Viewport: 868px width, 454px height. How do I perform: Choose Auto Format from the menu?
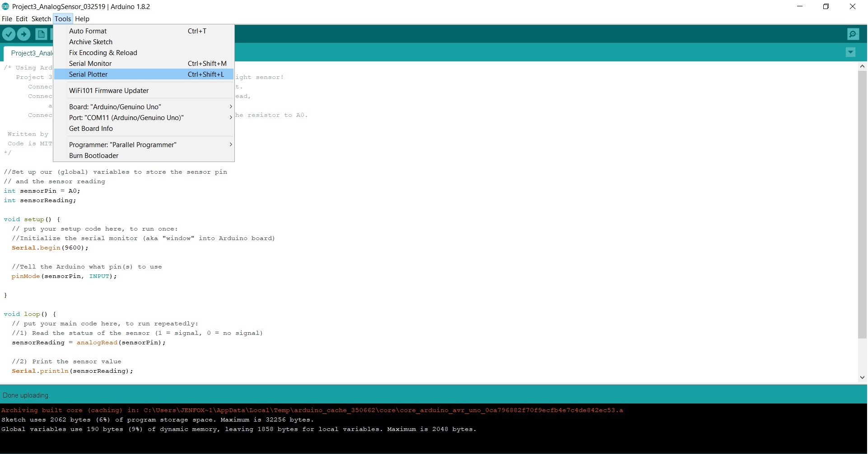tap(88, 31)
